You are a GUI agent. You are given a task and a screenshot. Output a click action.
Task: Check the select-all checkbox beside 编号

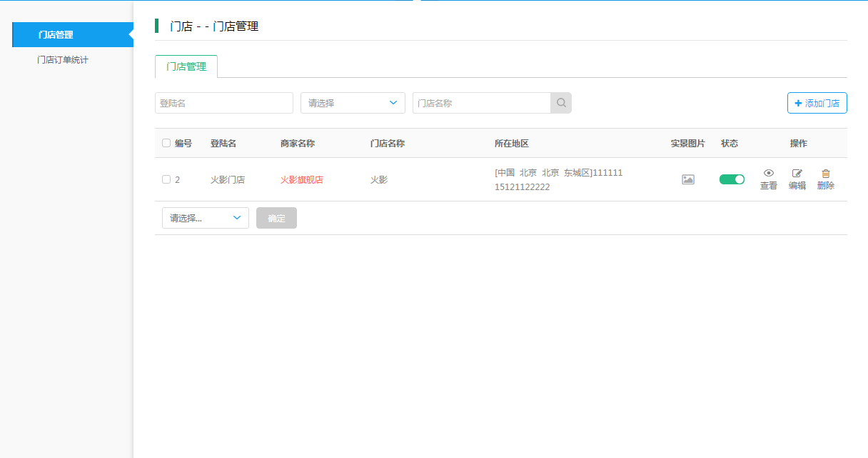tap(166, 143)
